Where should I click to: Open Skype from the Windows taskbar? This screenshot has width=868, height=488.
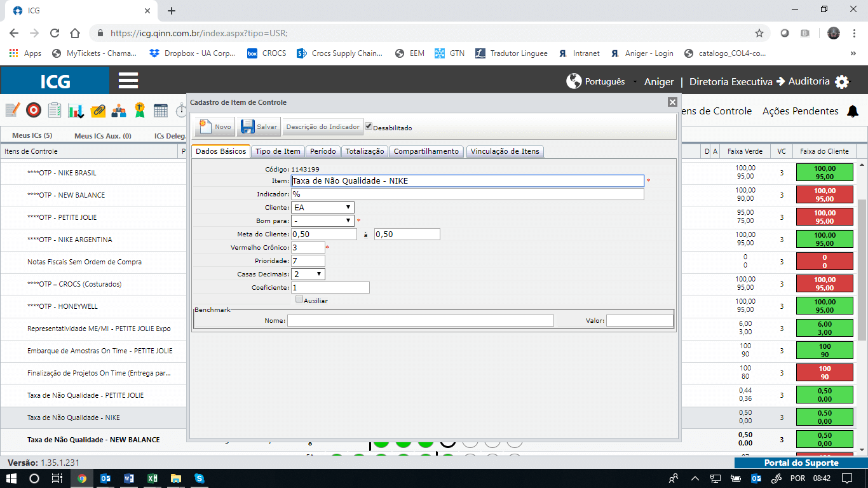(200, 478)
